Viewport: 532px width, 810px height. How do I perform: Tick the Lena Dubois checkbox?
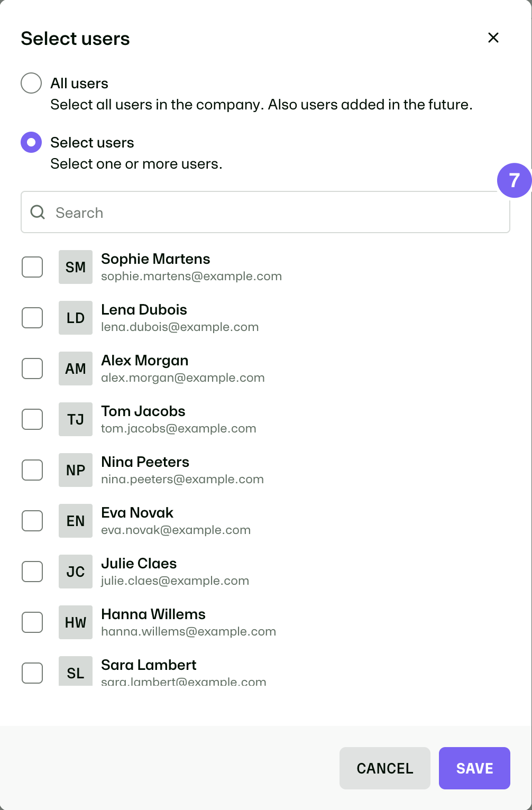pos(32,318)
